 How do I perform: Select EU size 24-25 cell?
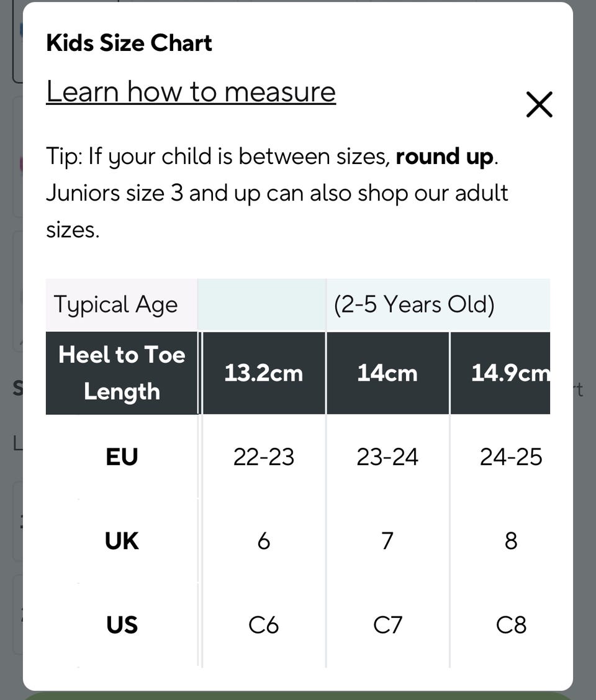coord(511,457)
